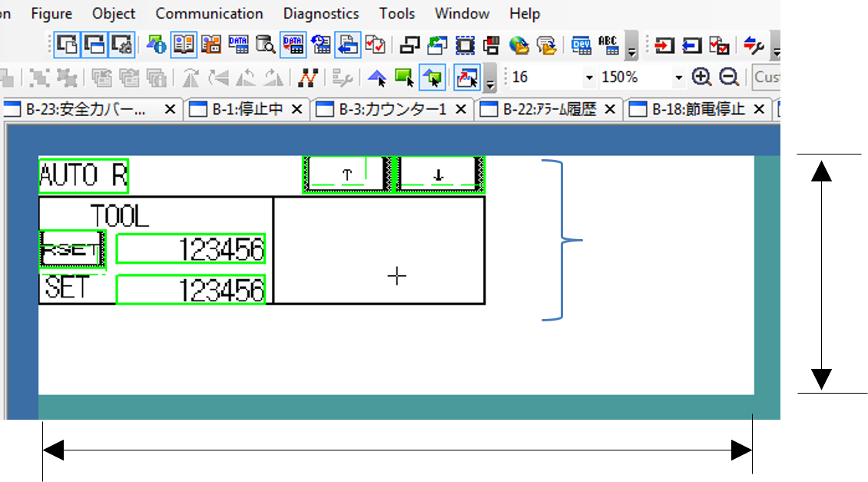Open the Communication menu
Viewport: 868px width, 482px height.
[x=209, y=13]
